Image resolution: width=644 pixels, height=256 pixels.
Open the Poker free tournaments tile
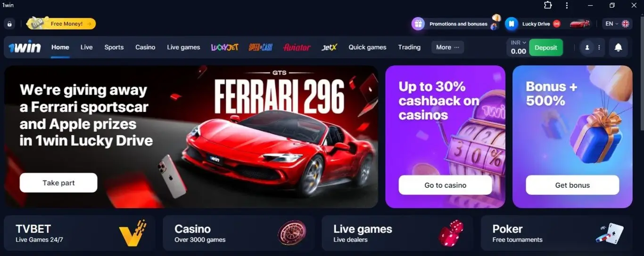556,233
